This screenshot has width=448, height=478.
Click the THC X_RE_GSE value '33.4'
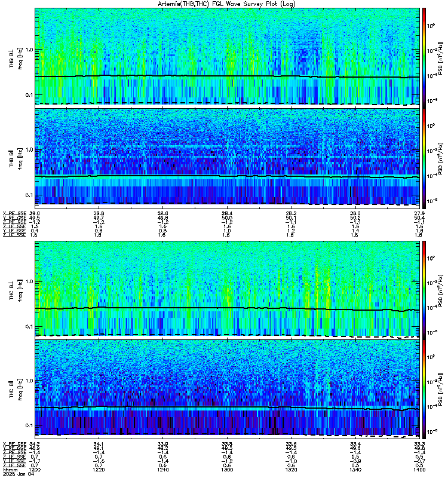(355, 444)
